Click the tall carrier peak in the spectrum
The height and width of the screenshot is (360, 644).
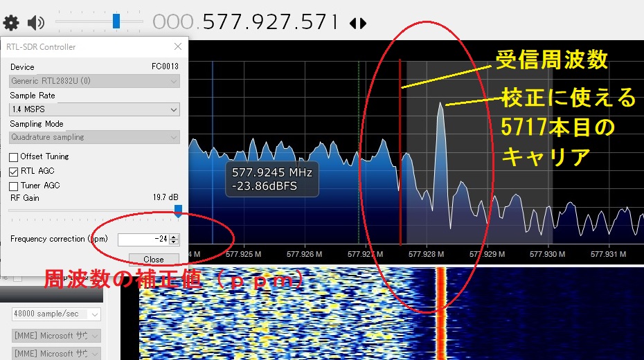(x=440, y=111)
